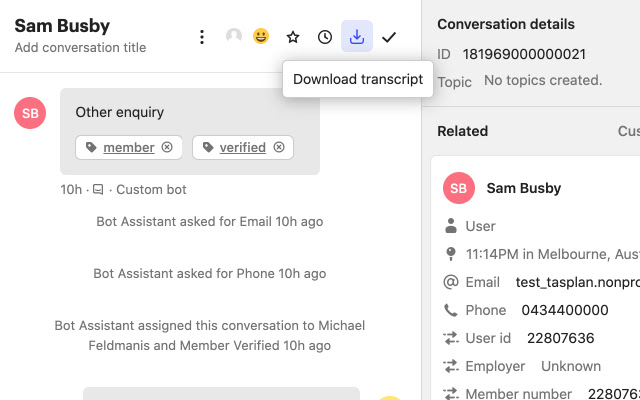Image resolution: width=640 pixels, height=400 pixels.
Task: Open the verified tag link
Action: (x=242, y=147)
